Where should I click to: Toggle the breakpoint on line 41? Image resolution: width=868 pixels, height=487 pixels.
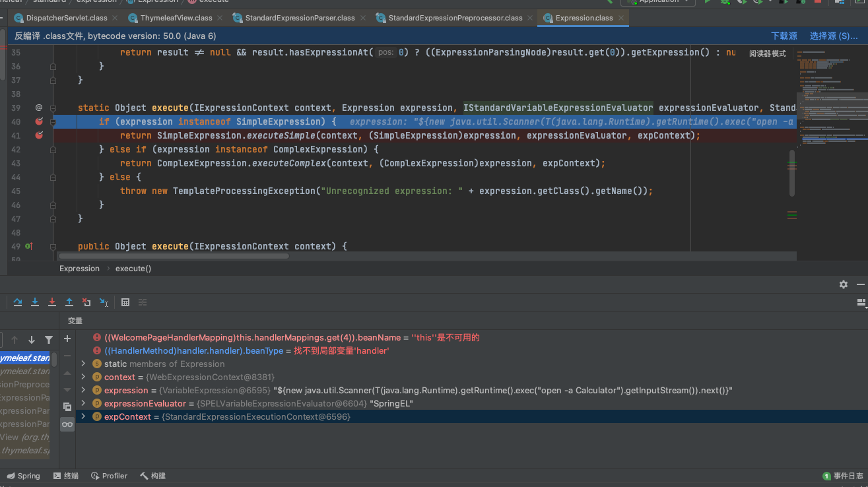[39, 135]
